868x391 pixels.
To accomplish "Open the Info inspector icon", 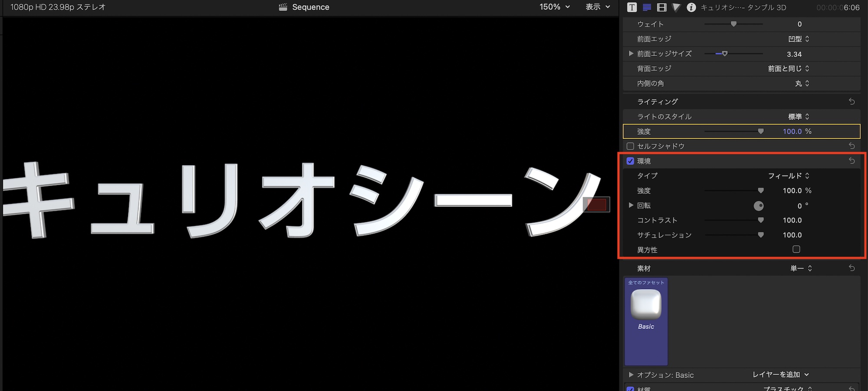I will click(691, 7).
